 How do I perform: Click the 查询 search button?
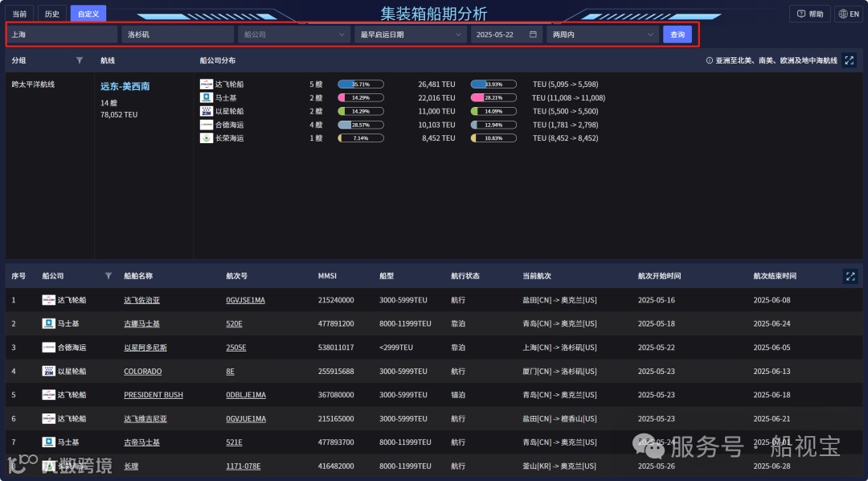click(x=678, y=35)
